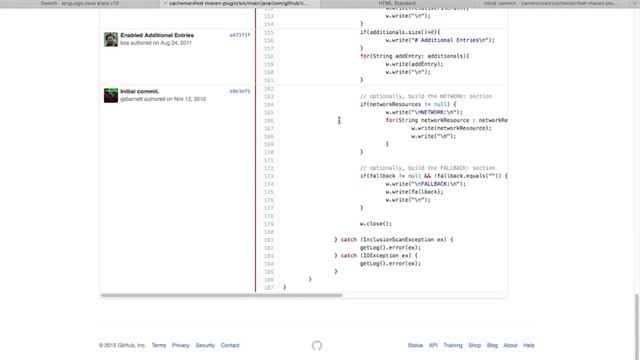This screenshot has height=360, width=640.
Task: Click gsbarnett's avatar beside Initial commit
Action: coord(111,96)
